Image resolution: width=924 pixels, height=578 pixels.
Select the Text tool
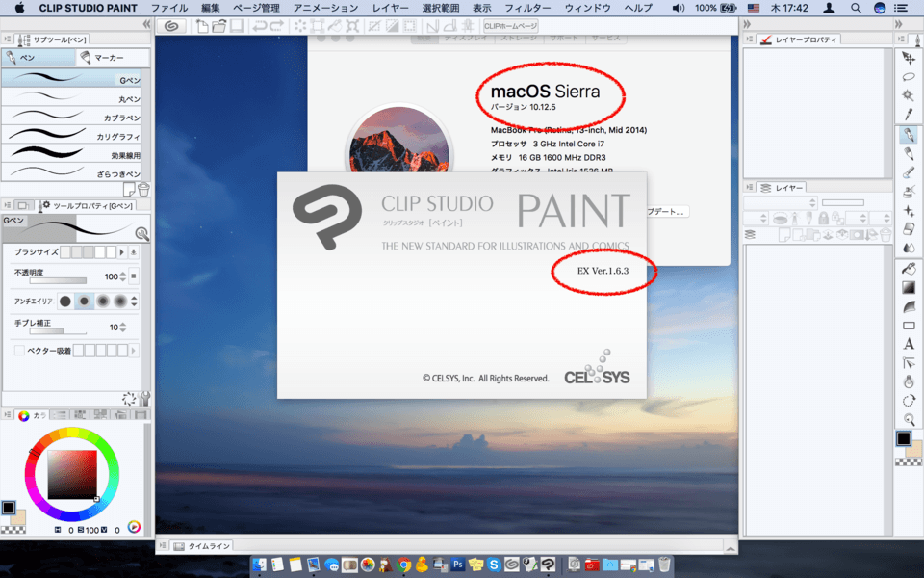point(909,344)
